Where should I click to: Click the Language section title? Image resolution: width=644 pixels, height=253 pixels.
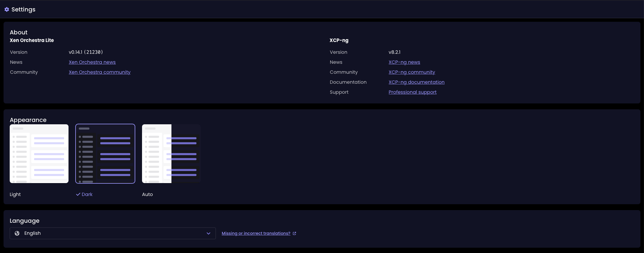click(25, 221)
